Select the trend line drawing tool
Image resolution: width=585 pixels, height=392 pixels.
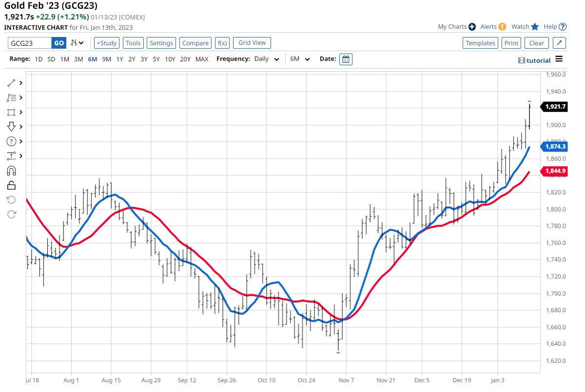pyautogui.click(x=12, y=83)
